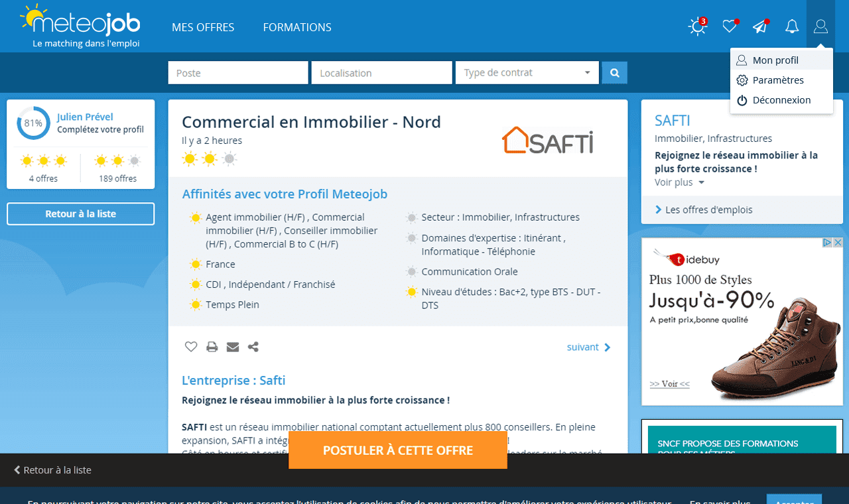Share the job offer via share icon
The width and height of the screenshot is (849, 504).
click(x=253, y=347)
